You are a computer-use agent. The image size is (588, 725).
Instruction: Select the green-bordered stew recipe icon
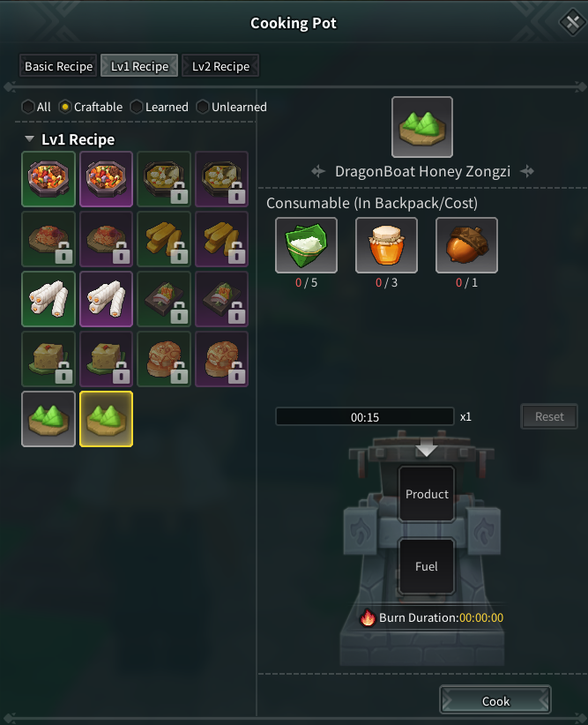(48, 179)
